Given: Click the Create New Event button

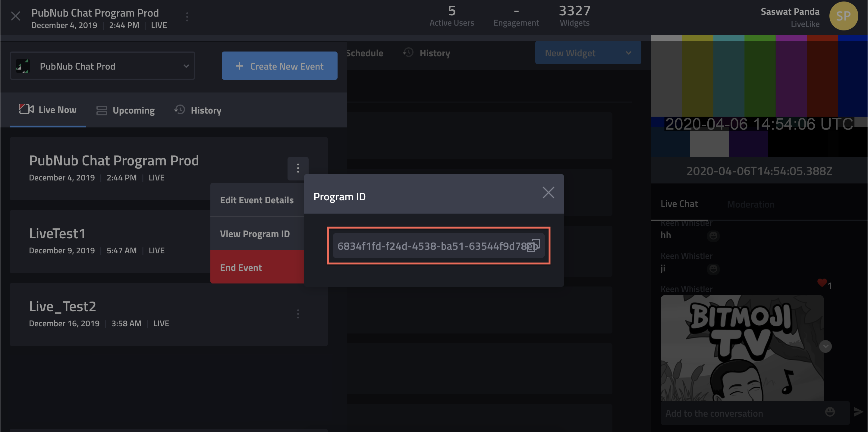Looking at the screenshot, I should click(x=279, y=66).
